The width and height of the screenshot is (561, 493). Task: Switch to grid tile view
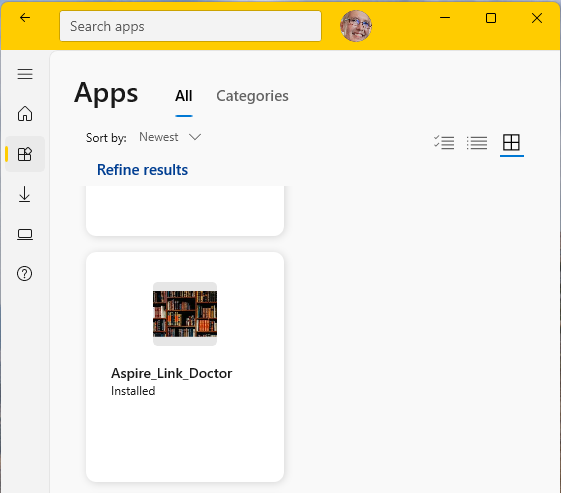(x=511, y=143)
